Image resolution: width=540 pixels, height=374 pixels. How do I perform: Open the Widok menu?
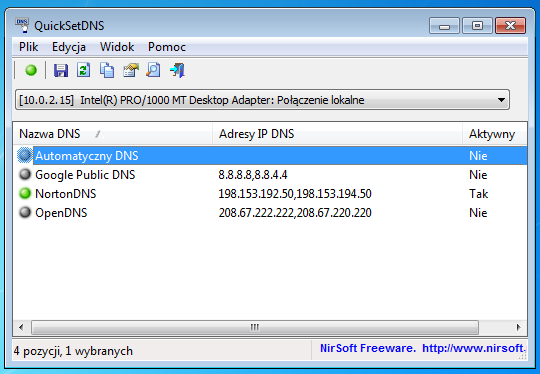tap(117, 47)
